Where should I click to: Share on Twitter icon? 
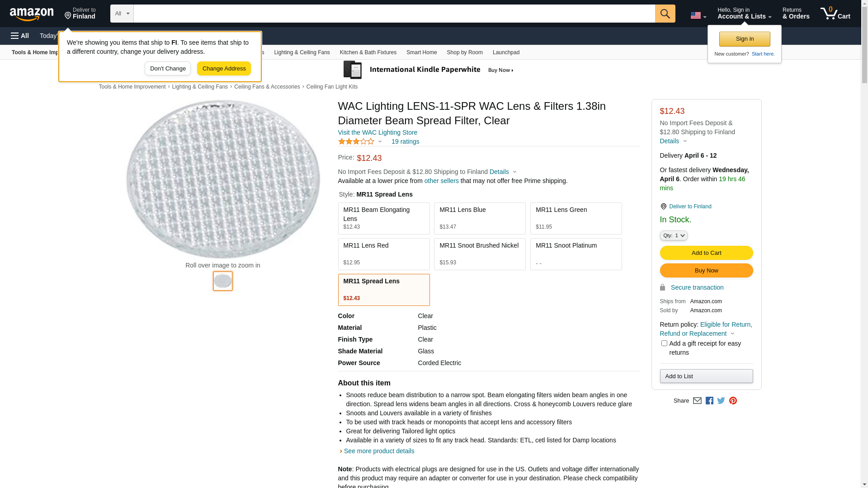721,401
